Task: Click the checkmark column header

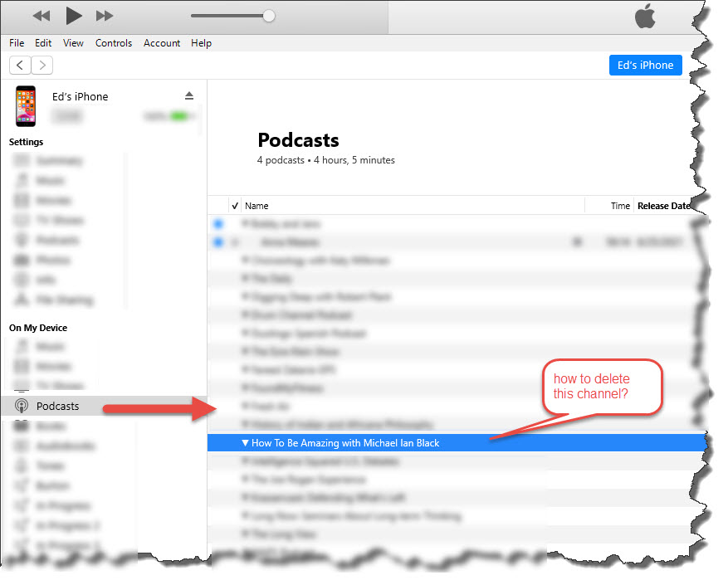Action: 235,206
